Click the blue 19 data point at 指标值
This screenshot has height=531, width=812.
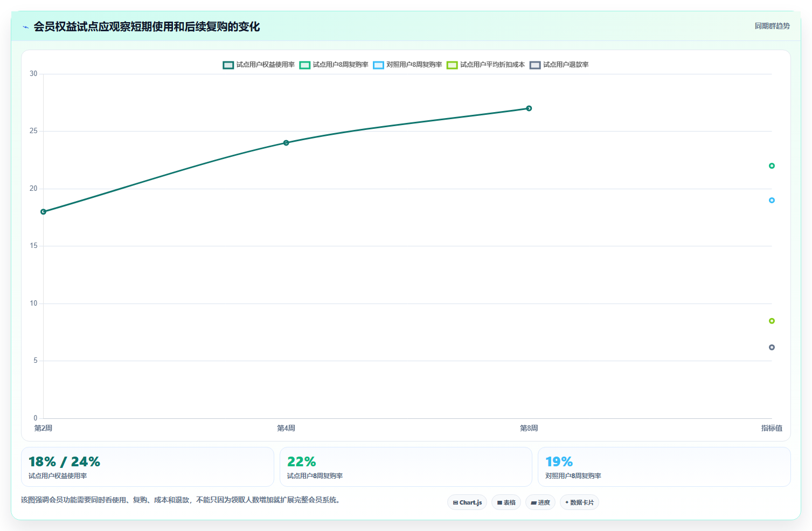(x=772, y=201)
